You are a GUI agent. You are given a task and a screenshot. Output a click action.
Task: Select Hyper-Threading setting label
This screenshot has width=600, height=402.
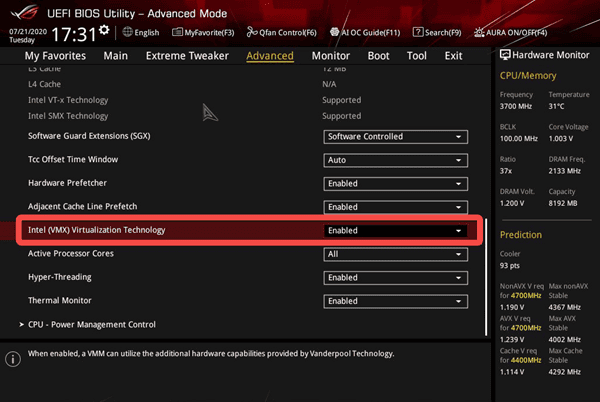(x=60, y=277)
